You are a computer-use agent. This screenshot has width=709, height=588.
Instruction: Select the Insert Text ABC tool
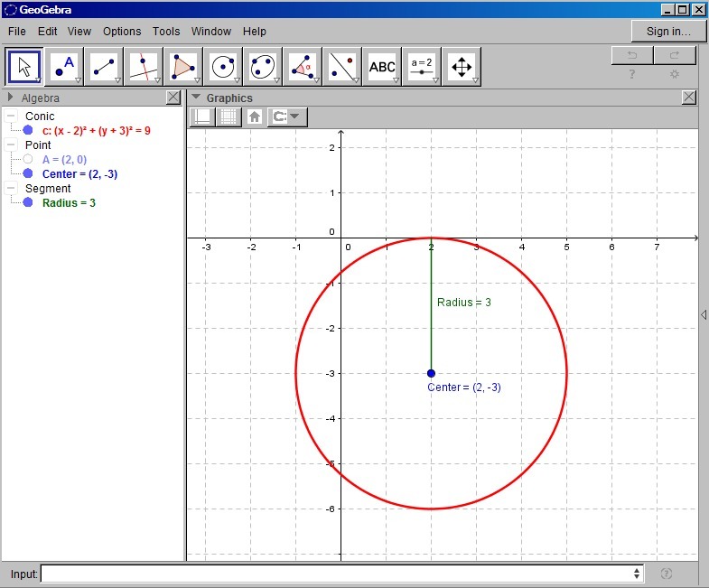382,67
